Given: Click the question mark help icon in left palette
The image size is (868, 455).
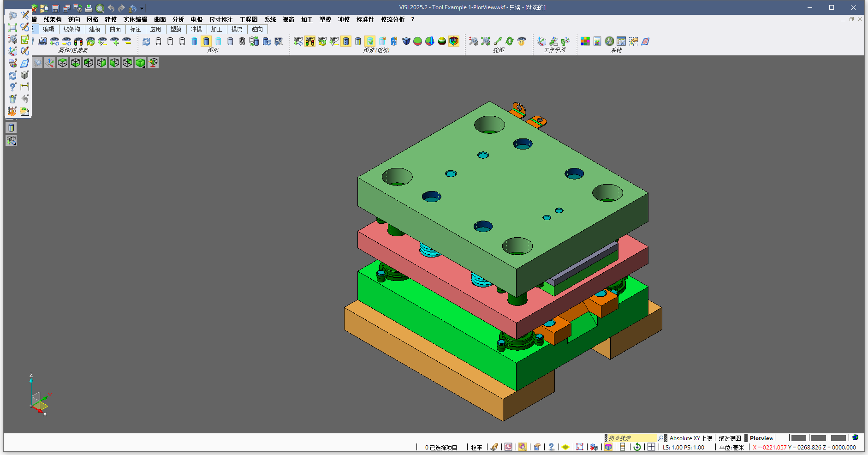Looking at the screenshot, I should [12, 87].
